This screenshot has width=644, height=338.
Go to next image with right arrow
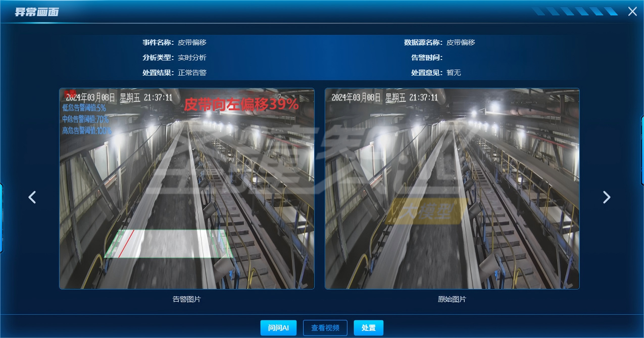[x=607, y=197]
